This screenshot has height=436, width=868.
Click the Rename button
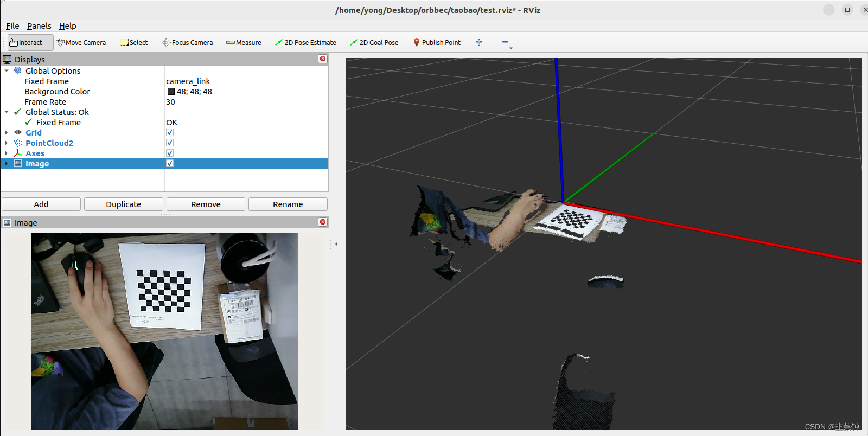288,204
